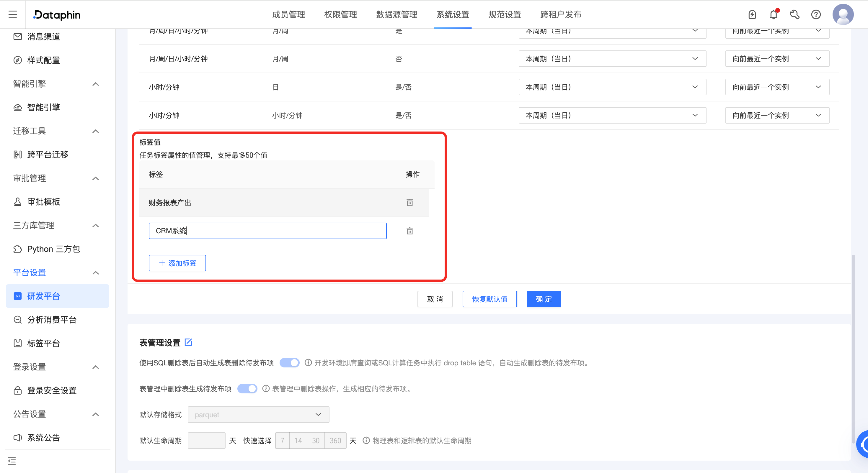Delete the 财务报表产出 tag row

click(409, 202)
